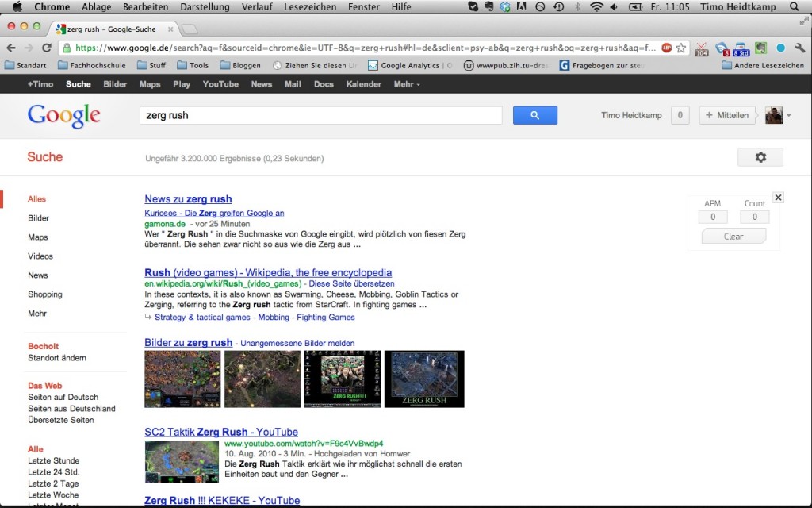Open the Fenster menu
This screenshot has height=508, width=812.
tap(363, 6)
